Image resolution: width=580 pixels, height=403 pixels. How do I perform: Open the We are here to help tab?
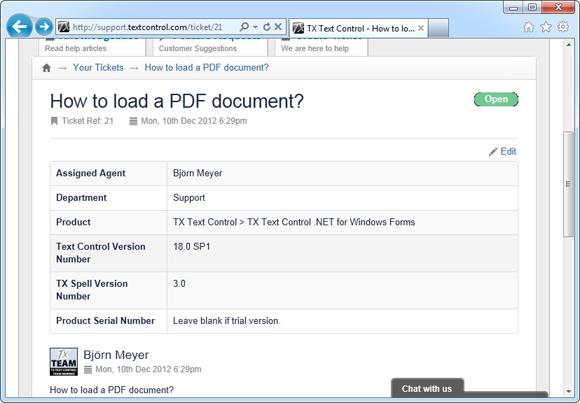tap(321, 47)
